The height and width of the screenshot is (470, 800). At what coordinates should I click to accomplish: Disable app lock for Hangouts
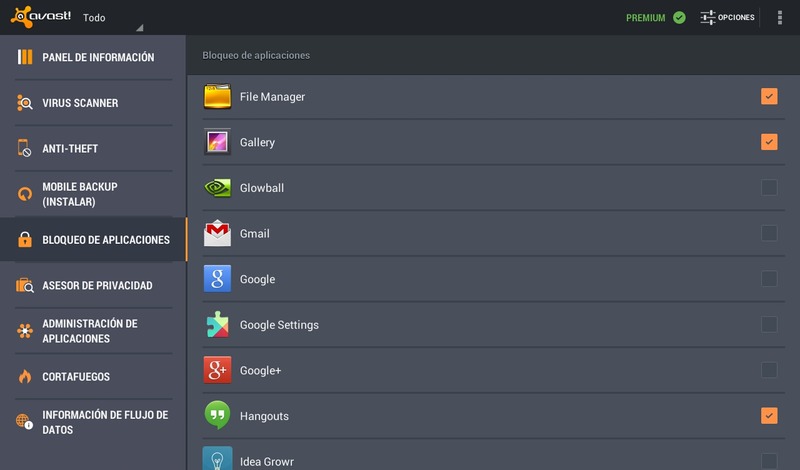tap(769, 415)
